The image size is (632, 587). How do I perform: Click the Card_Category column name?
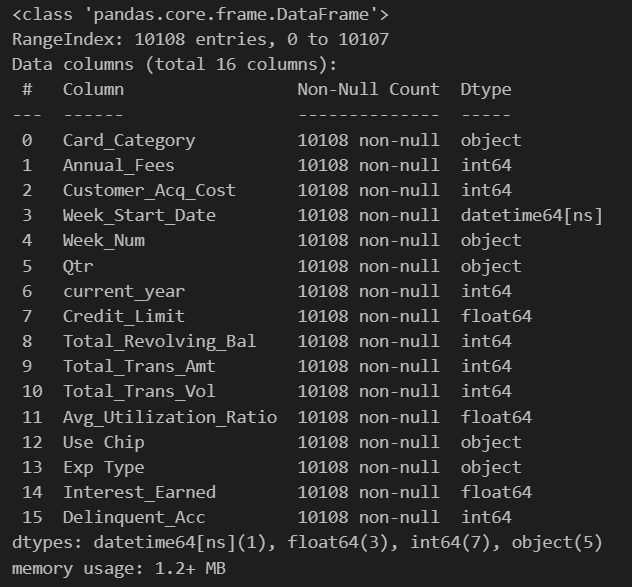[x=129, y=141]
